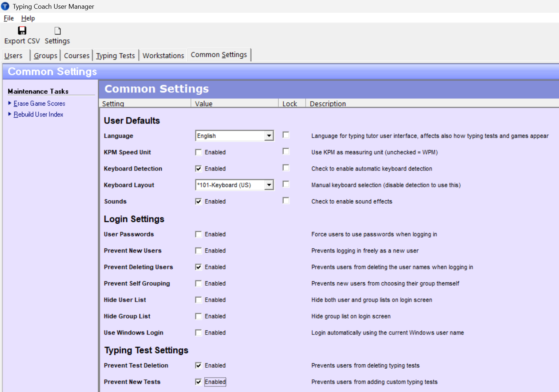Click the Value column header

tap(235, 103)
